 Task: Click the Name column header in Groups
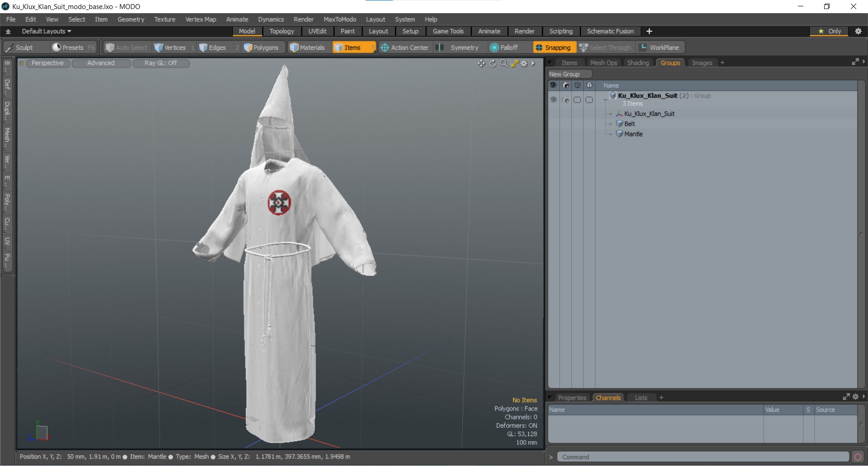(611, 85)
